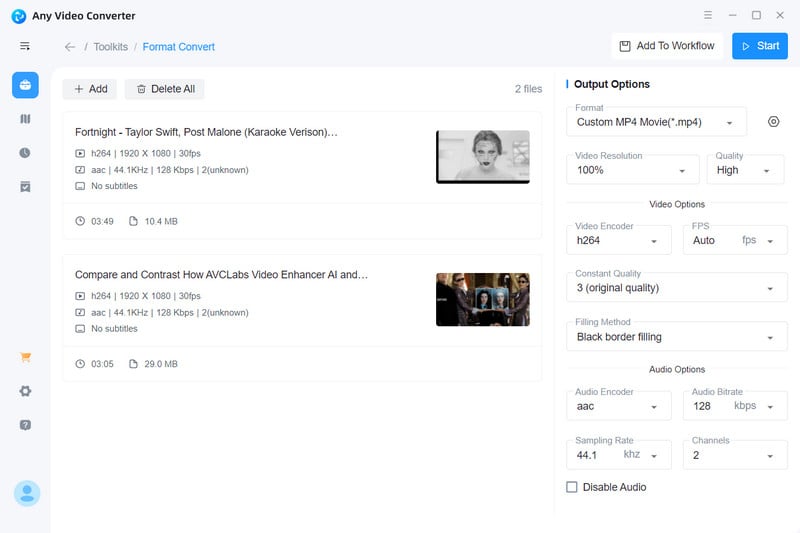The width and height of the screenshot is (800, 533).
Task: Open the FPS dropdown
Action: [x=735, y=240]
